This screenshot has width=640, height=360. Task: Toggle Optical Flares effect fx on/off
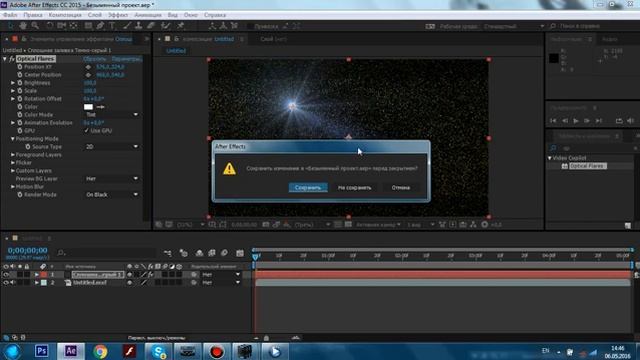pyautogui.click(x=12, y=59)
